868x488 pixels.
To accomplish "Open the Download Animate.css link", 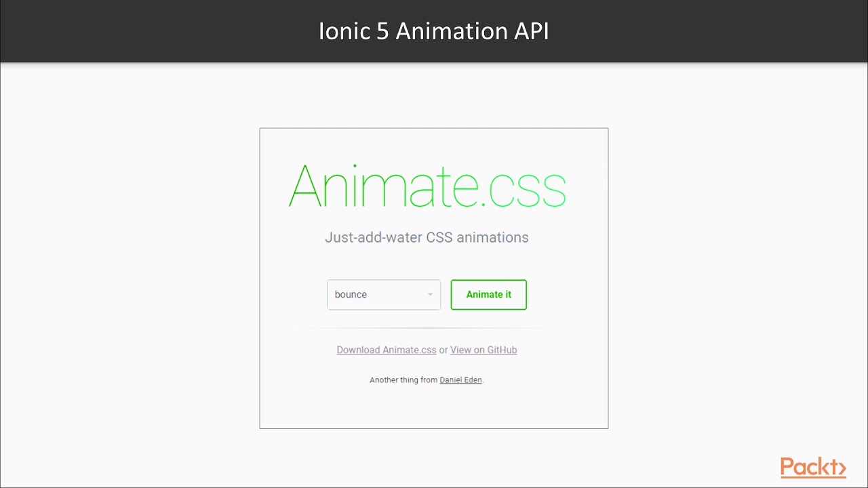I will click(x=387, y=350).
